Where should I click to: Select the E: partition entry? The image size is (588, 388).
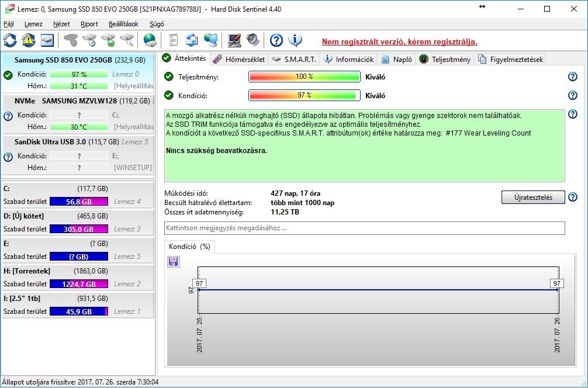coord(78,250)
